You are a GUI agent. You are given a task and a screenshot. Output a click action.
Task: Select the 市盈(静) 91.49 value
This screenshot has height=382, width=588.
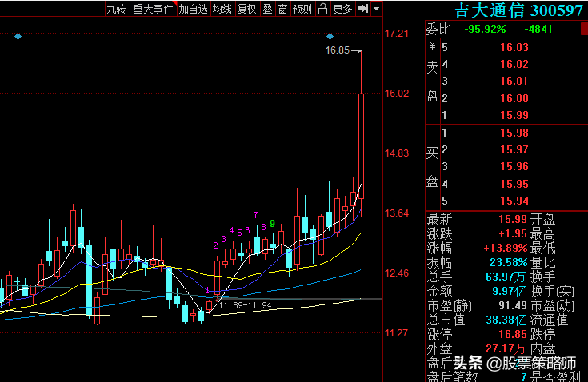coord(513,305)
